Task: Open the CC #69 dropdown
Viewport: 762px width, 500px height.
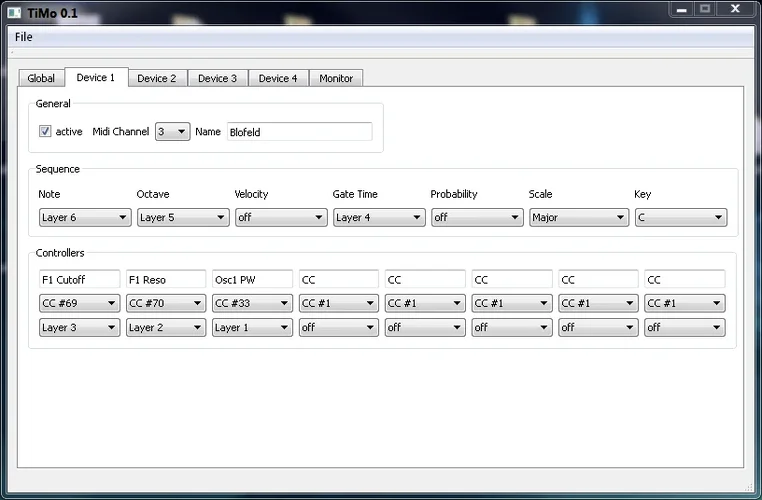Action: 79,303
